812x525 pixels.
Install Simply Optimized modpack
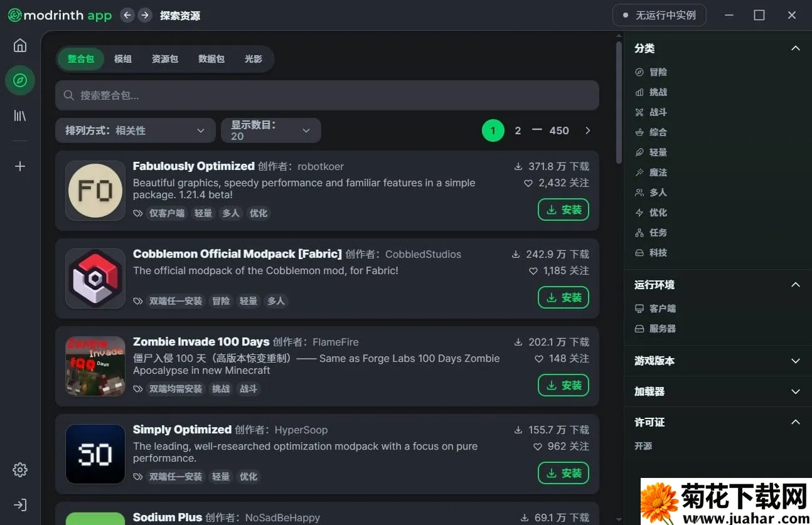(x=564, y=473)
